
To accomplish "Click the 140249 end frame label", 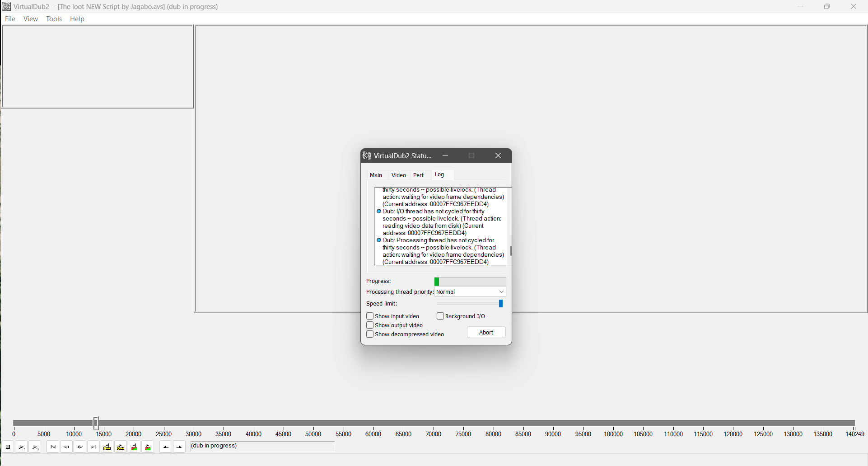I will (855, 434).
